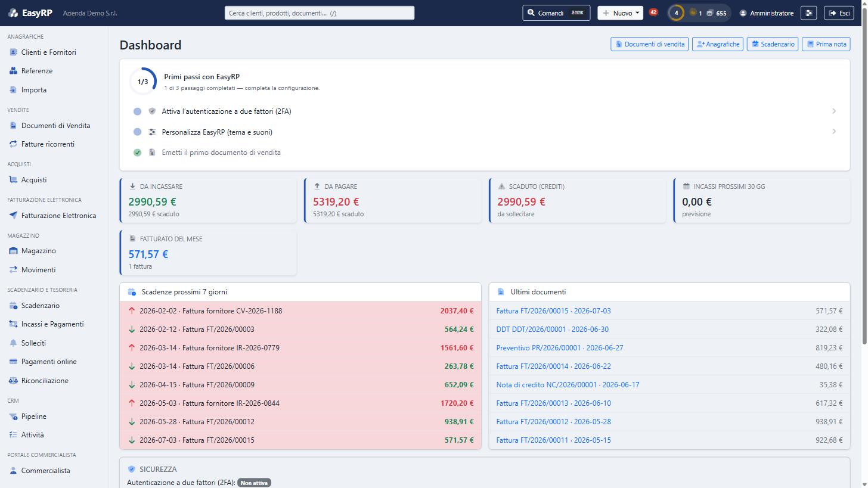
Task: Expand the Nuovo dropdown
Action: [620, 13]
